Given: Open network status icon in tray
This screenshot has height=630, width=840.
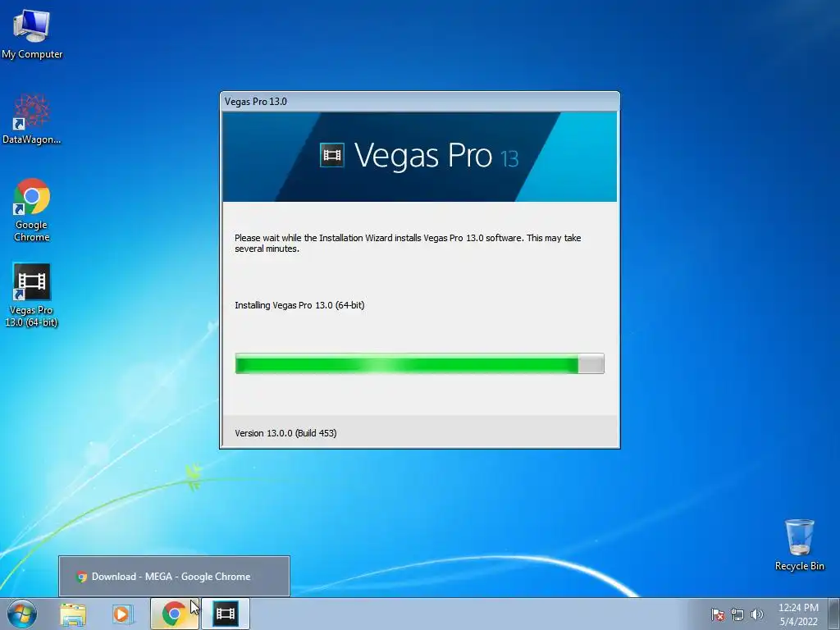Looking at the screenshot, I should (x=737, y=614).
